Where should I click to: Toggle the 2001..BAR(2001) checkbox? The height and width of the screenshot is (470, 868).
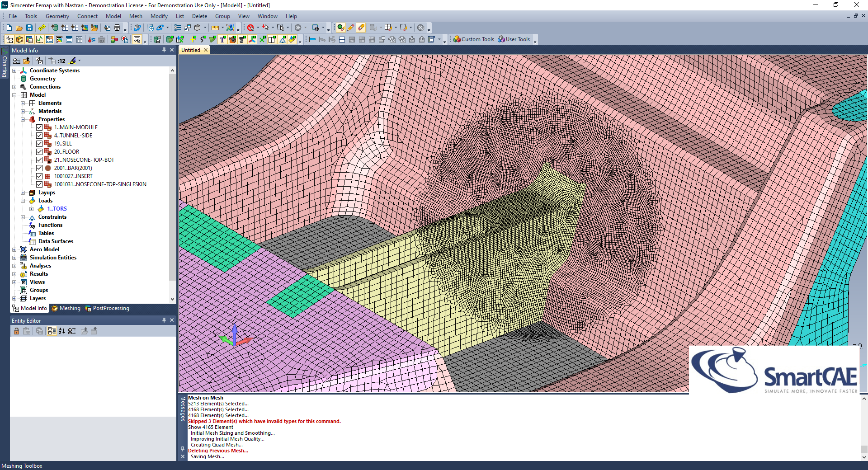point(39,168)
